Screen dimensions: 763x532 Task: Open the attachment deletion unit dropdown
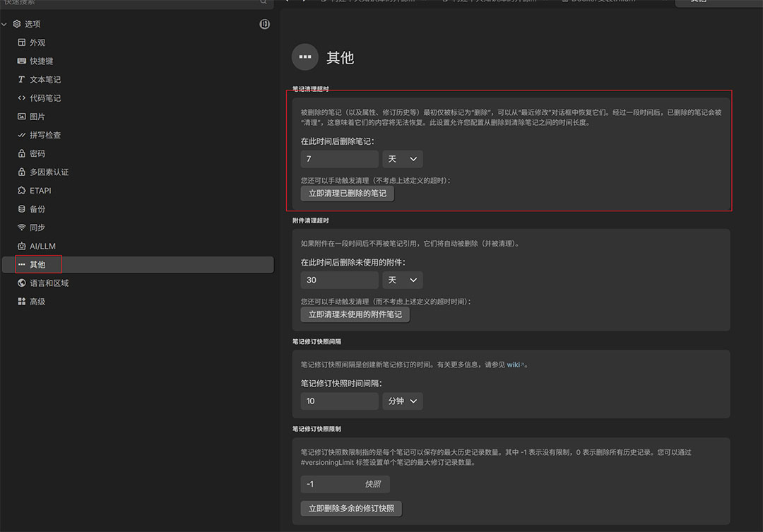pyautogui.click(x=402, y=280)
